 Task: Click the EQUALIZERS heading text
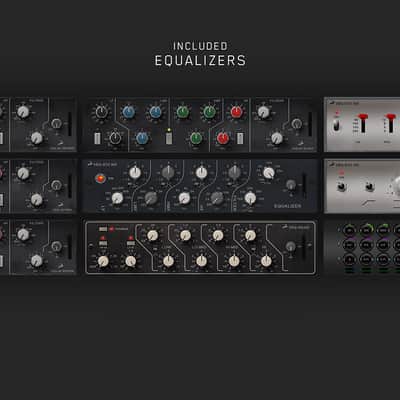(200, 61)
